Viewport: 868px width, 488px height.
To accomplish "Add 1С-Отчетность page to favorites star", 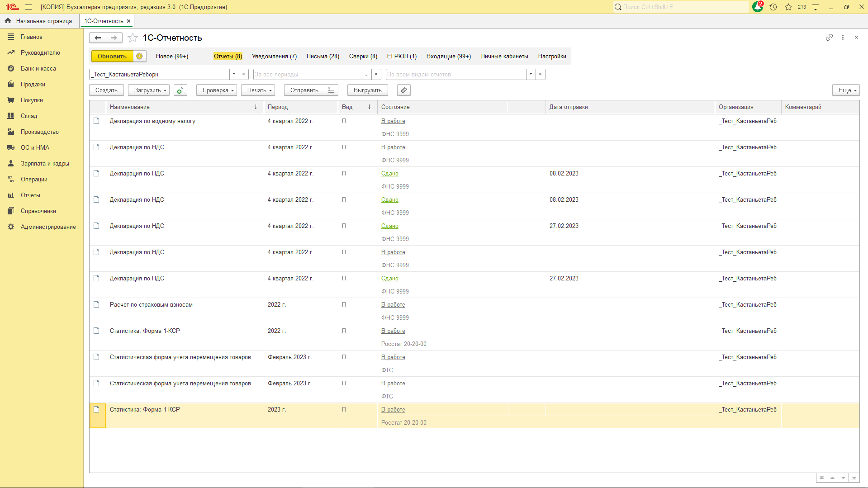I will pyautogui.click(x=133, y=38).
